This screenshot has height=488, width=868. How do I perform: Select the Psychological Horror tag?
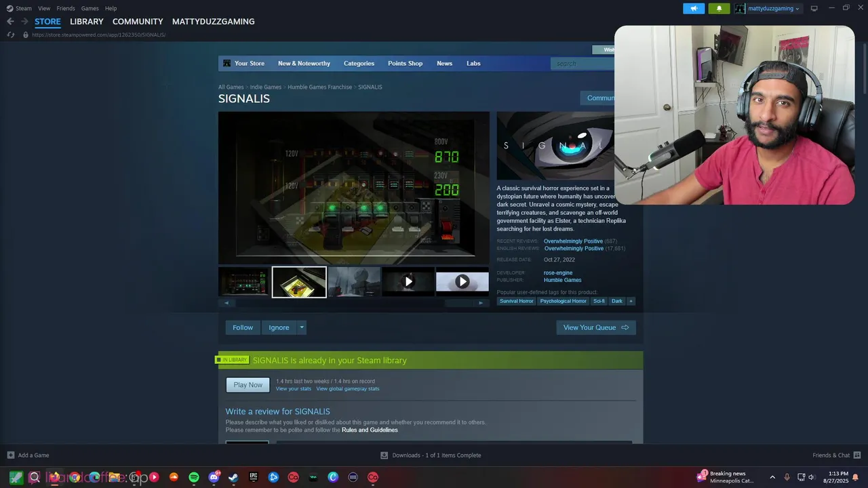(x=563, y=301)
